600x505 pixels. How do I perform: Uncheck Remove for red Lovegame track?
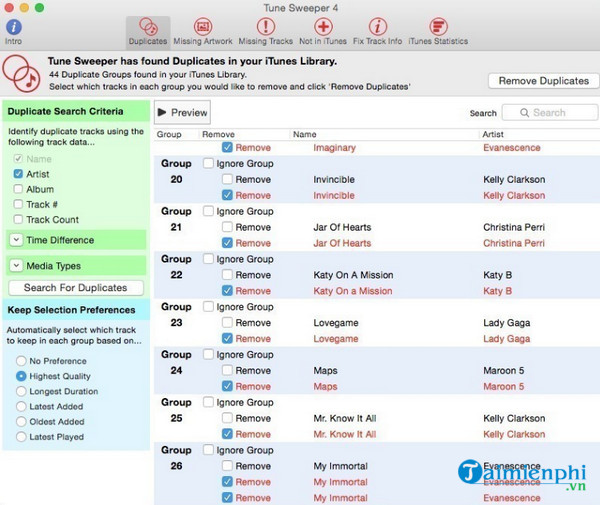(227, 339)
